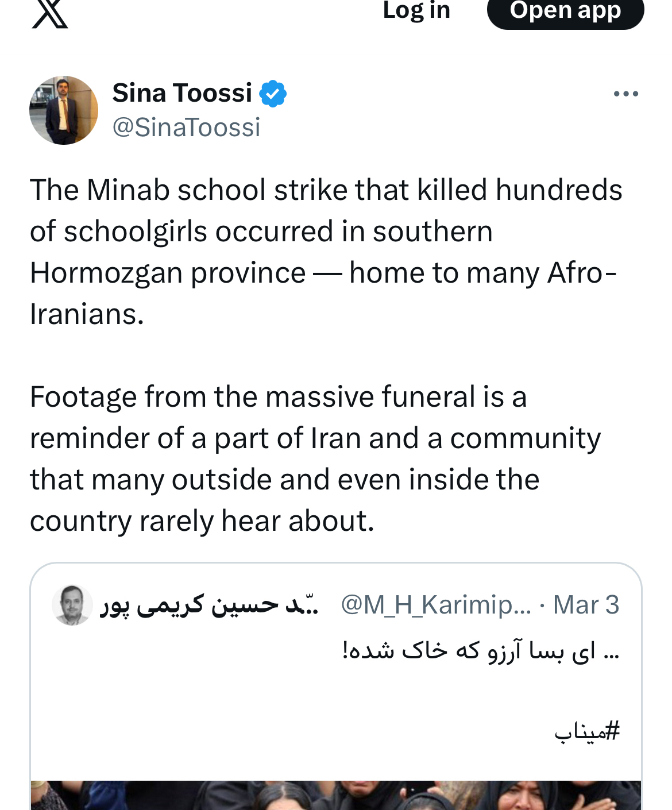Click the 'Minab school strike' opening line

pyautogui.click(x=326, y=190)
